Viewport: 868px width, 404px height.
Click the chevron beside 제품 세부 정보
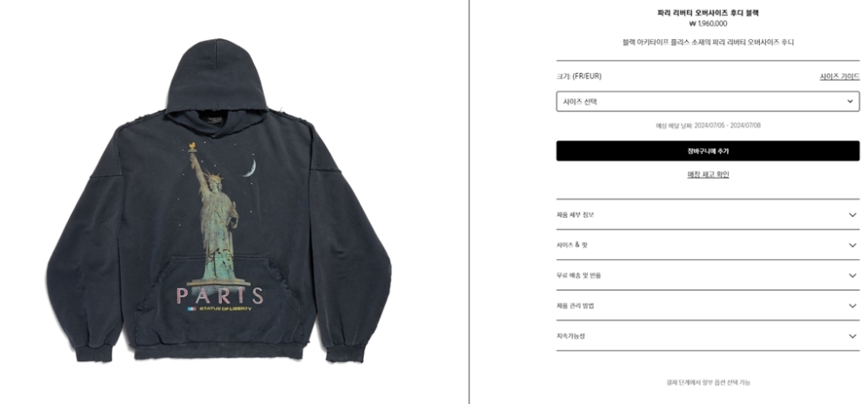852,215
